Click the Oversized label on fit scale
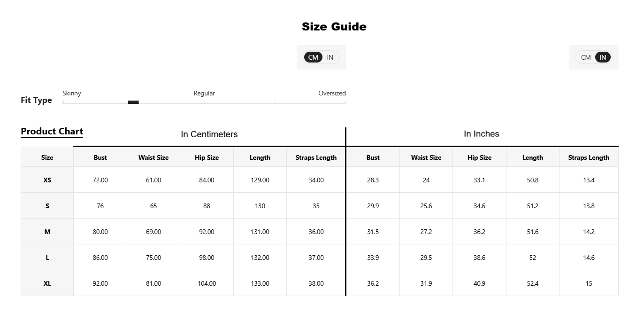 pyautogui.click(x=332, y=93)
